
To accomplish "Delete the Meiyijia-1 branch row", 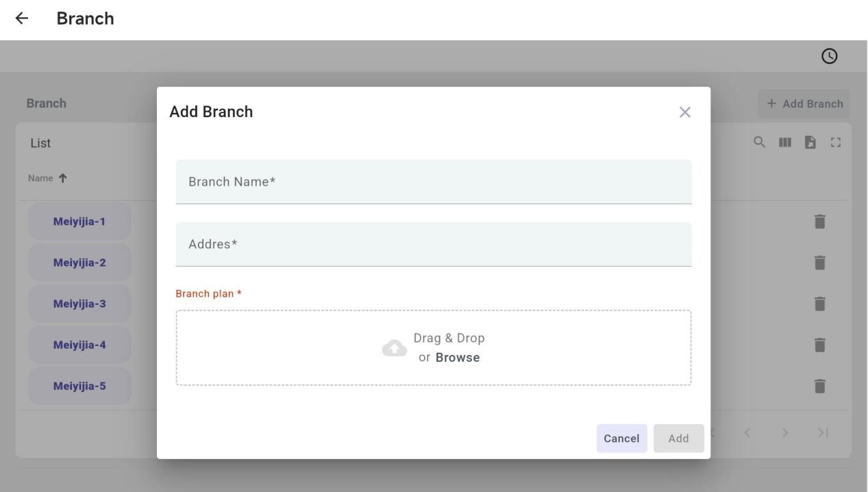I will tap(819, 221).
